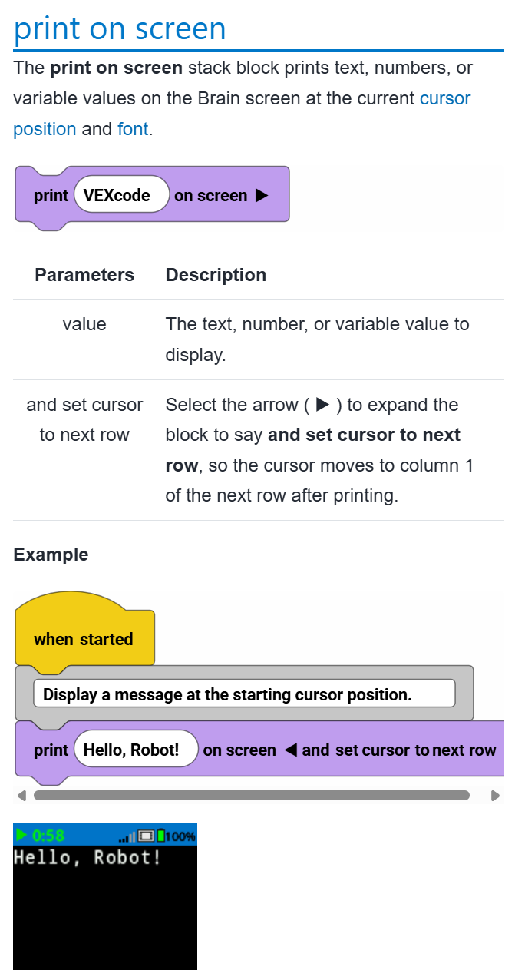
Task: Open the font link
Action: [133, 129]
